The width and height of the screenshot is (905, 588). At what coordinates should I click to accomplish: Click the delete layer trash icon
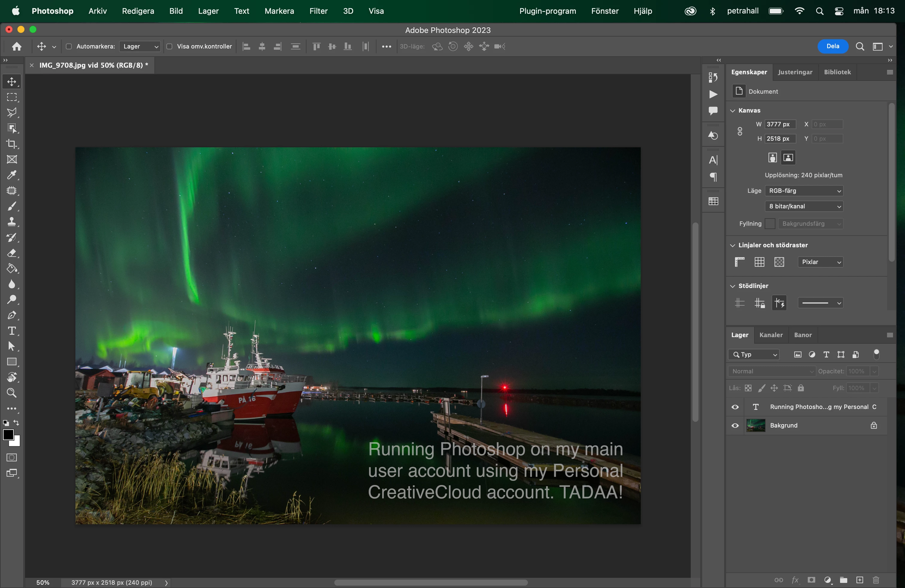coord(876,580)
